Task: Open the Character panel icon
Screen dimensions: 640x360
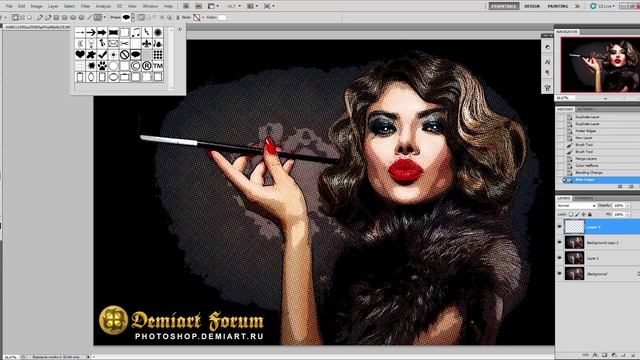Action: (547, 62)
